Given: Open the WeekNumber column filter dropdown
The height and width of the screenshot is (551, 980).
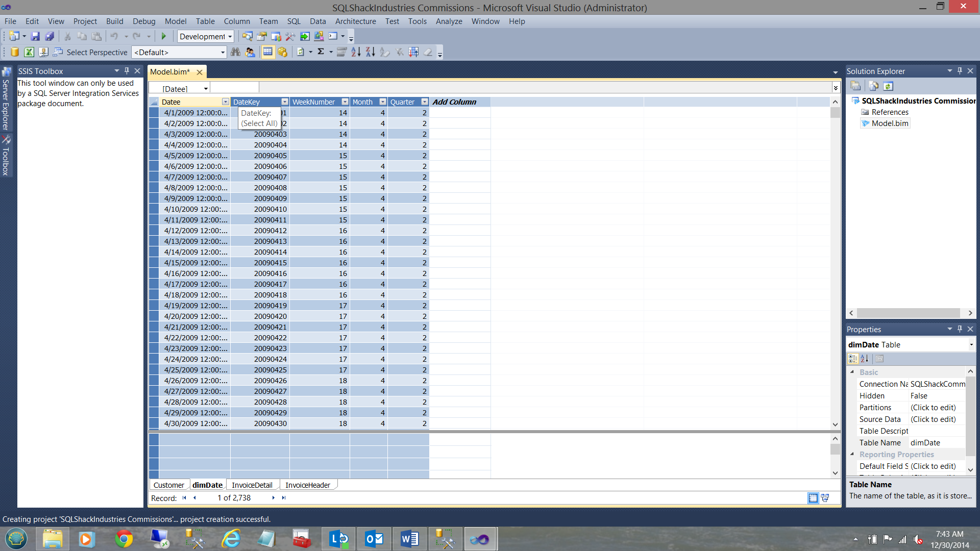Looking at the screenshot, I should [345, 102].
